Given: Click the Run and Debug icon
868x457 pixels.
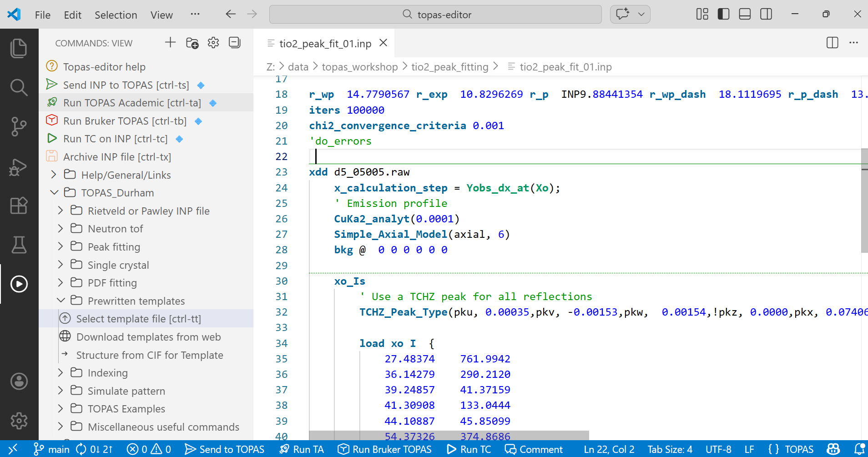Looking at the screenshot, I should click(x=19, y=166).
